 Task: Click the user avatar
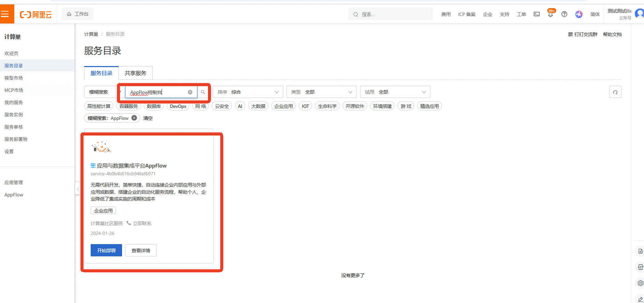point(640,14)
